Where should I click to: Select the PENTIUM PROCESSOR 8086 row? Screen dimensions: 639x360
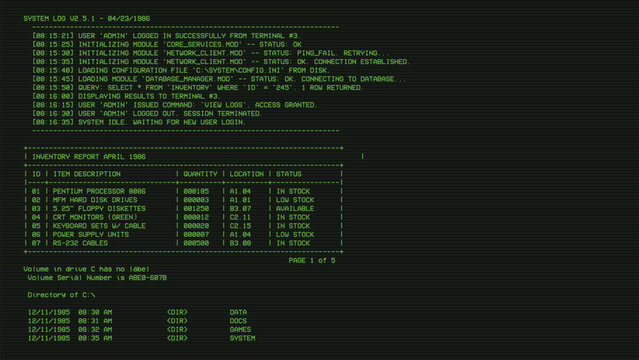tap(183, 191)
